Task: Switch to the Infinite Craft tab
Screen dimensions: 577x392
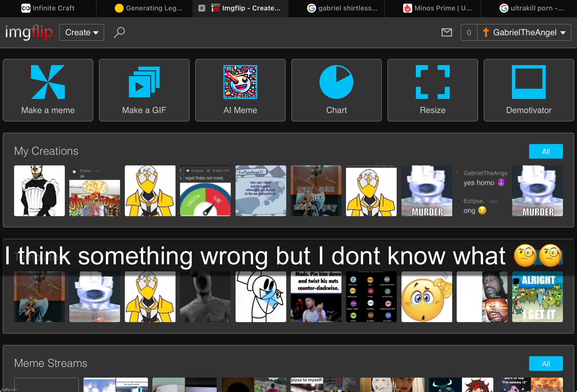Action: [48, 8]
